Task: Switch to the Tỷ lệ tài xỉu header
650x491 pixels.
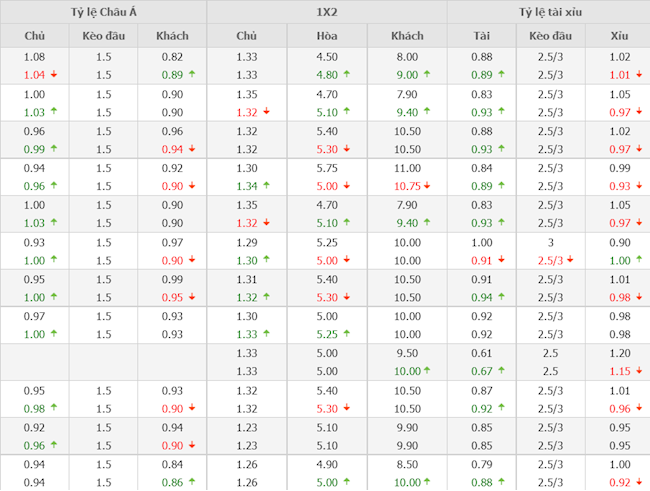Action: click(548, 12)
